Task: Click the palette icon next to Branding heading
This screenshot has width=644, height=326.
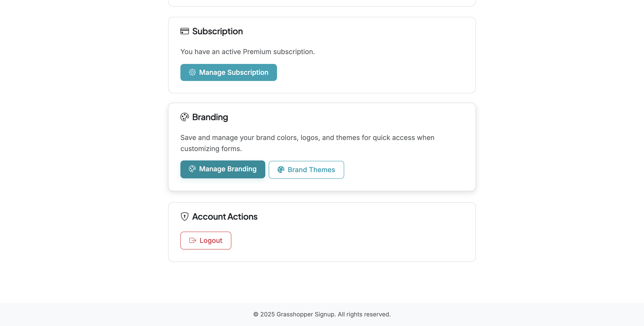Action: (x=184, y=117)
